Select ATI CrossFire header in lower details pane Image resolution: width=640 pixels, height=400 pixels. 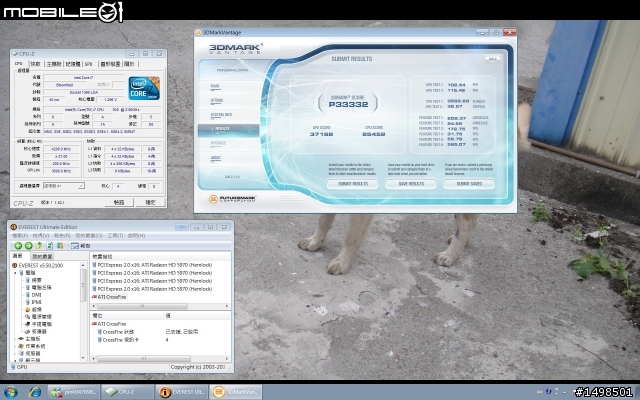click(x=109, y=324)
